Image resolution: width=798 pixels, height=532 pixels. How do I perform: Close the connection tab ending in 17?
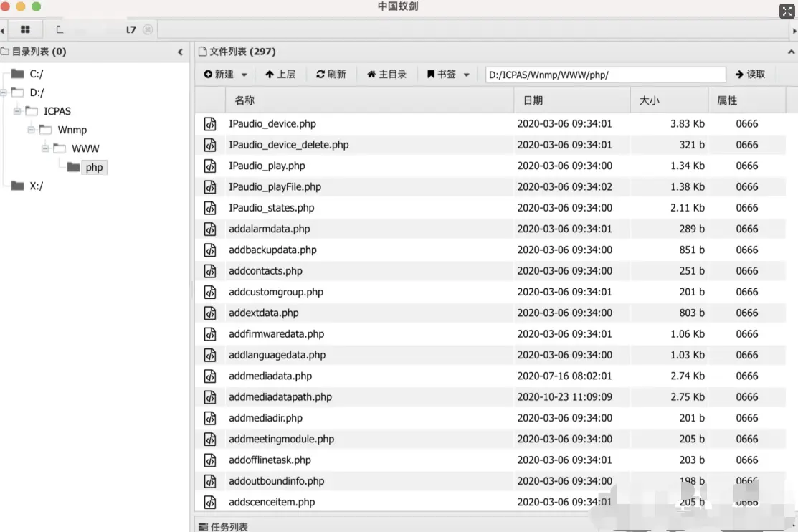coord(148,29)
